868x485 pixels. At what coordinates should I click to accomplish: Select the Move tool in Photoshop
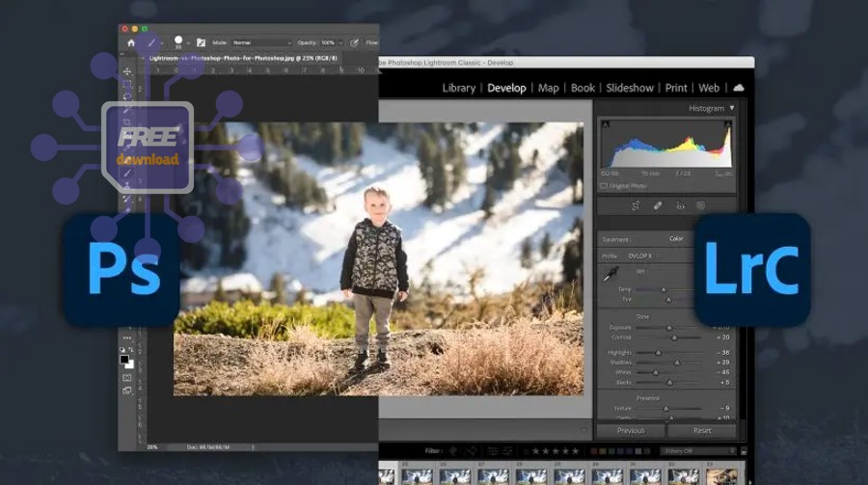(127, 72)
